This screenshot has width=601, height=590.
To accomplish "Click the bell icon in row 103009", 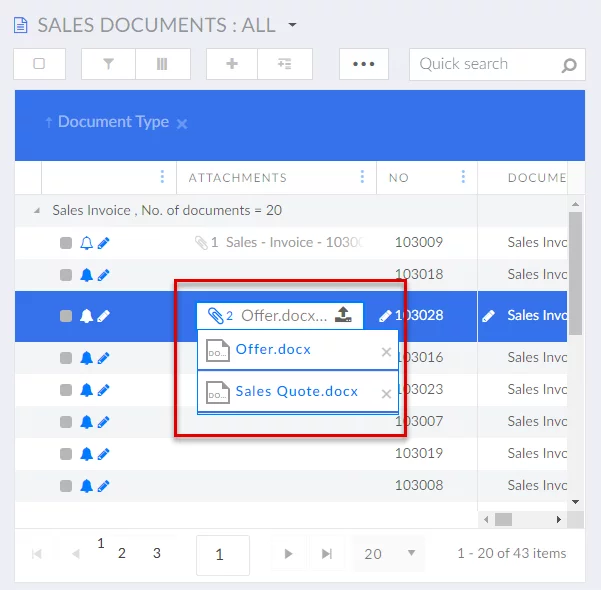I will [86, 242].
